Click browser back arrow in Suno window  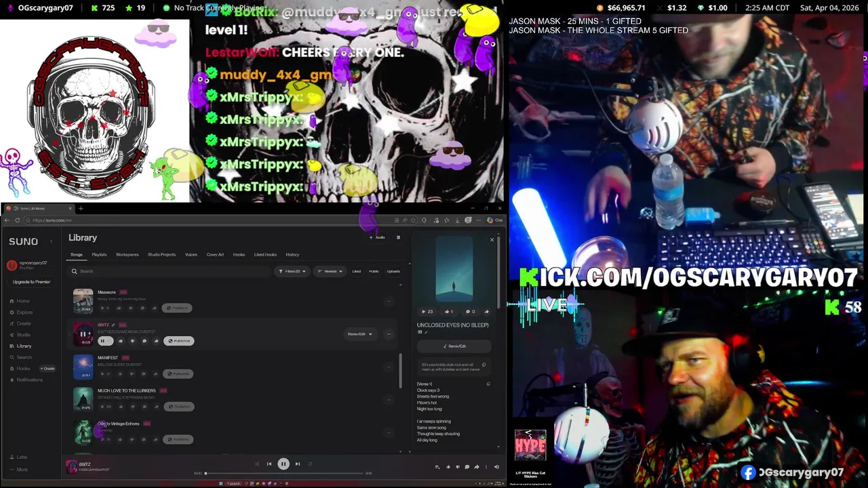[7, 220]
